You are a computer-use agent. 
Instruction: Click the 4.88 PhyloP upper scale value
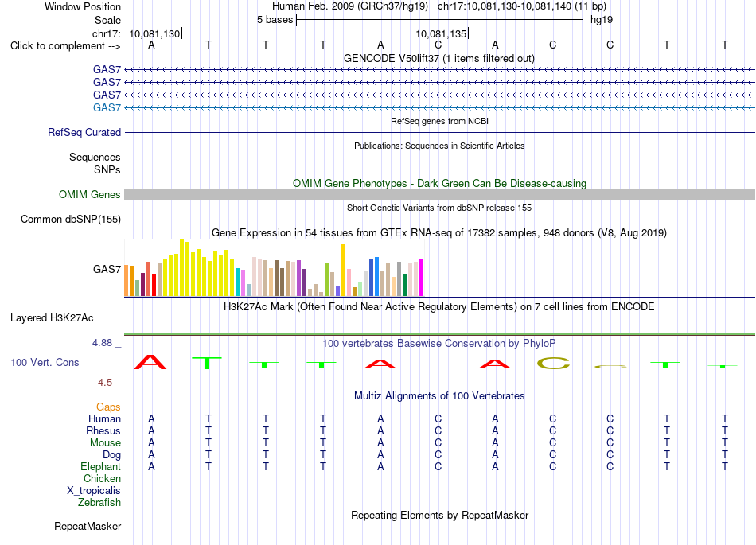point(102,343)
